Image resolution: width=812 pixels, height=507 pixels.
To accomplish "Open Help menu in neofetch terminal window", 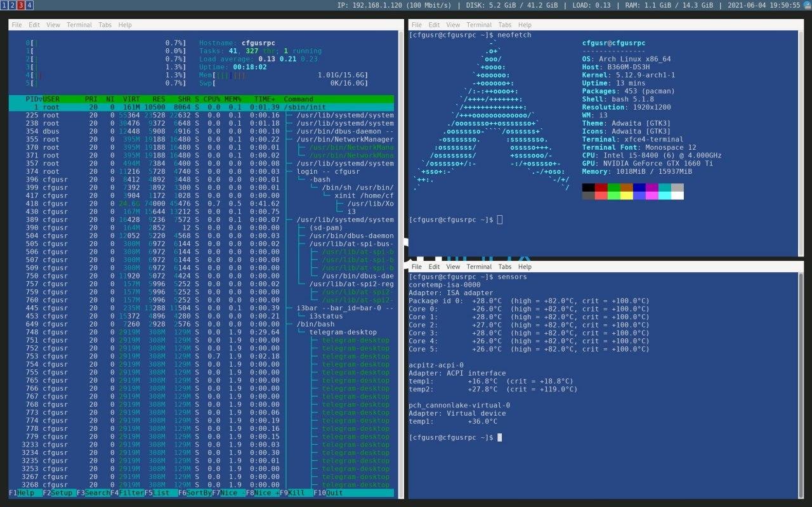I will 525,25.
